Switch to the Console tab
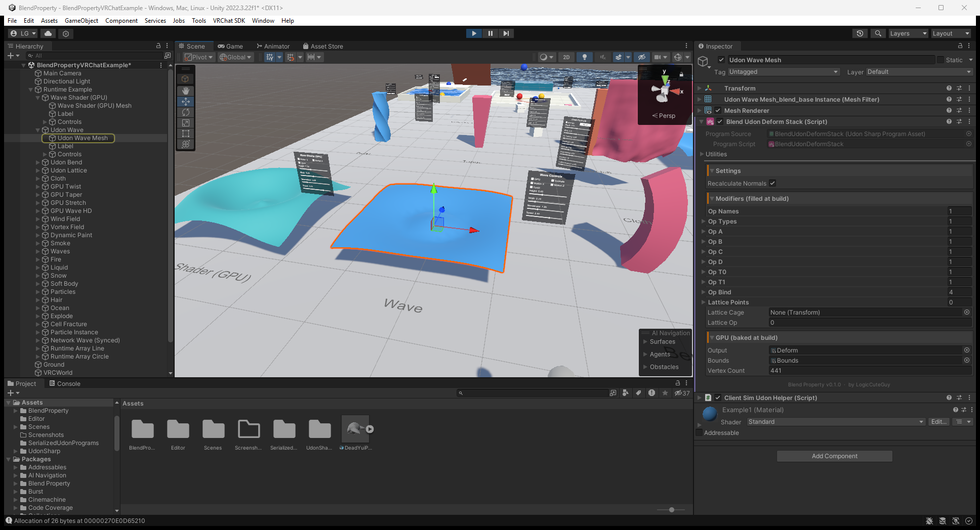Viewport: 980px width, 530px height. 65,384
